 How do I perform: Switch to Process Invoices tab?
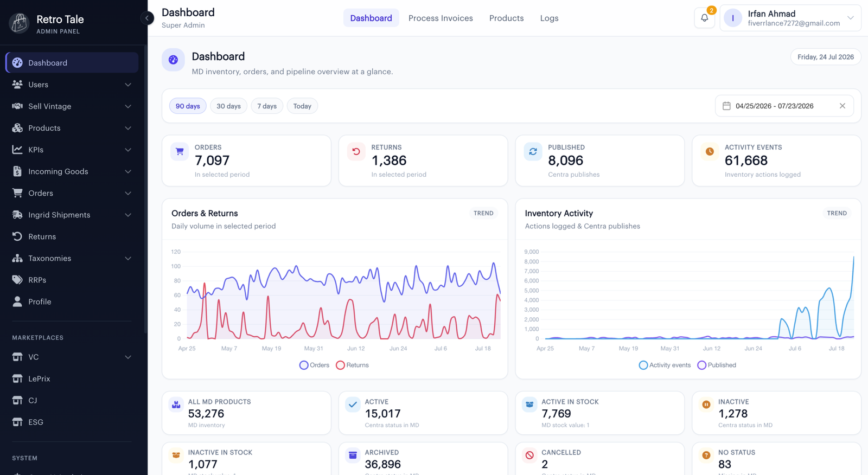pyautogui.click(x=441, y=18)
